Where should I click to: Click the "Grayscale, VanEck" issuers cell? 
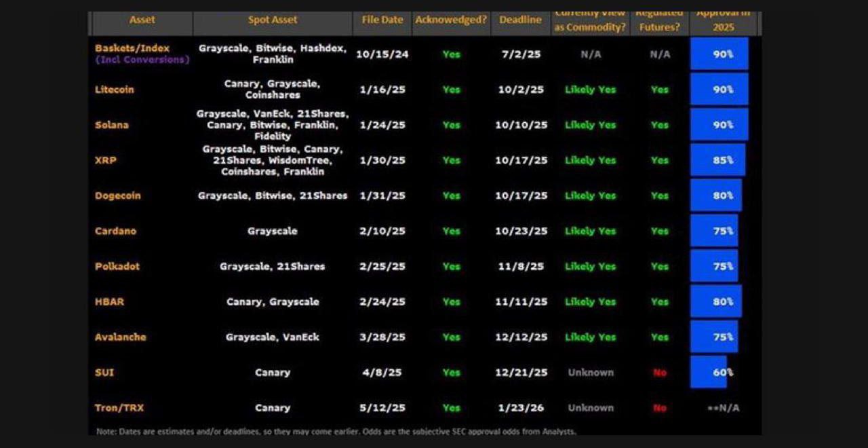[x=273, y=337]
